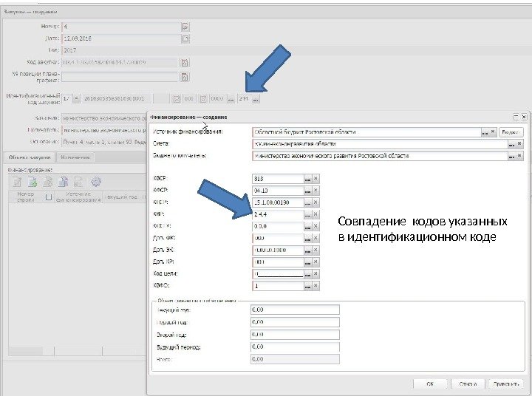Open lookup for Доп. ФК field
This screenshot has width=532, height=399.
point(307,239)
